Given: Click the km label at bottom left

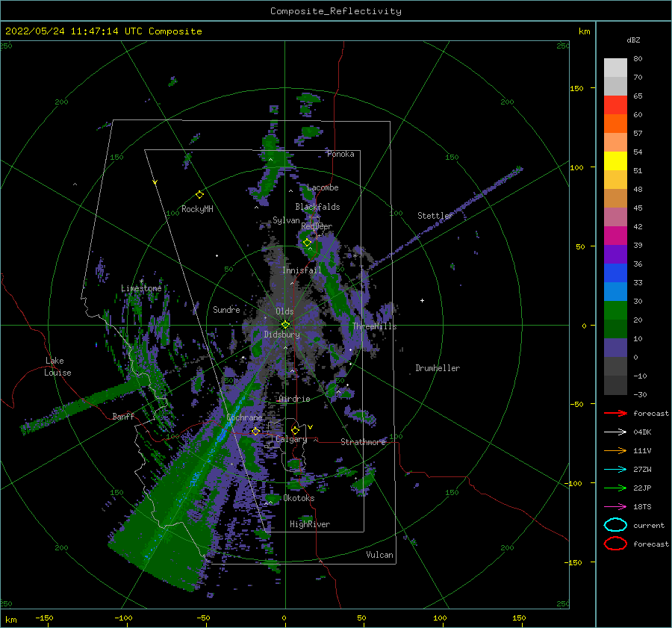Looking at the screenshot, I should 10,620.
